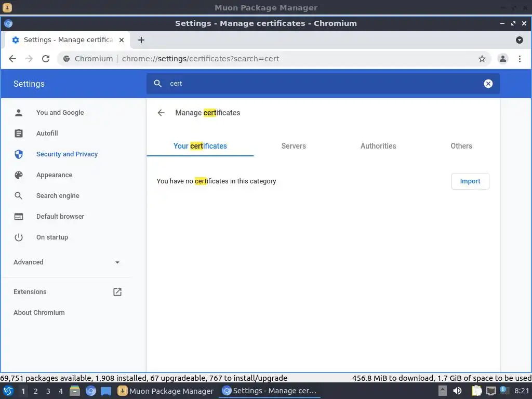Viewport: 532px width, 399px height.
Task: Click the Import button
Action: point(470,181)
